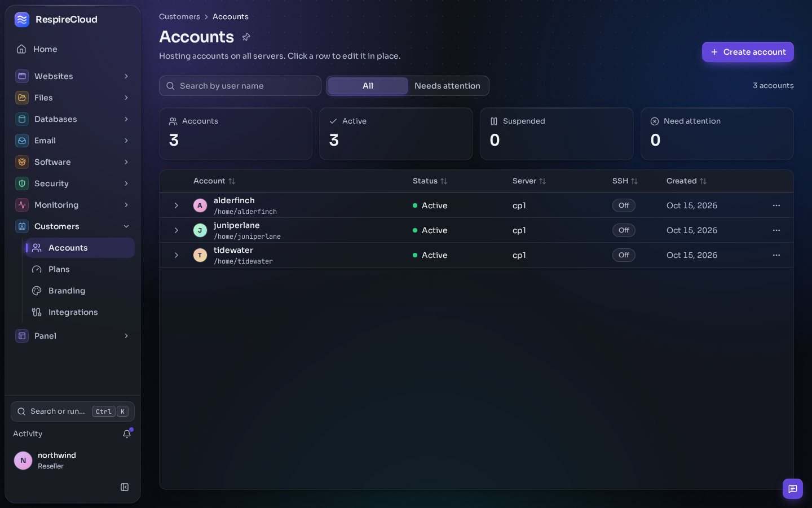Click the Files folder icon
Image resolution: width=812 pixels, height=508 pixels.
(x=22, y=98)
